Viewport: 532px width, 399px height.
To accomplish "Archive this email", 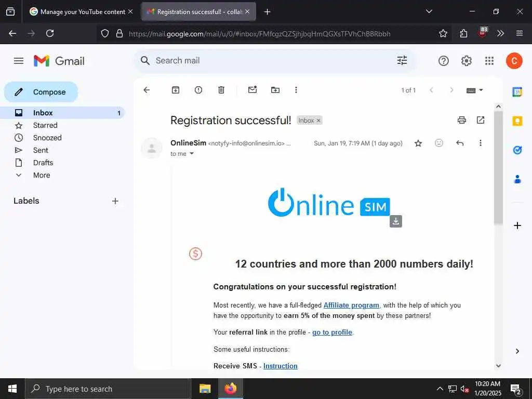I will coord(176,90).
